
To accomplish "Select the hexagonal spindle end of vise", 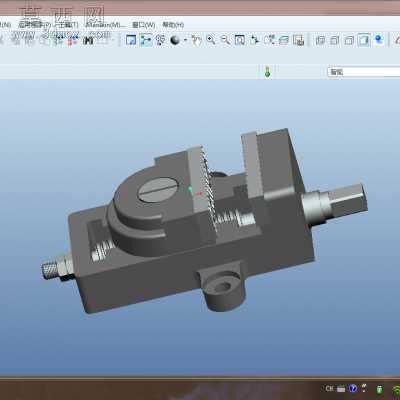I will 348,201.
